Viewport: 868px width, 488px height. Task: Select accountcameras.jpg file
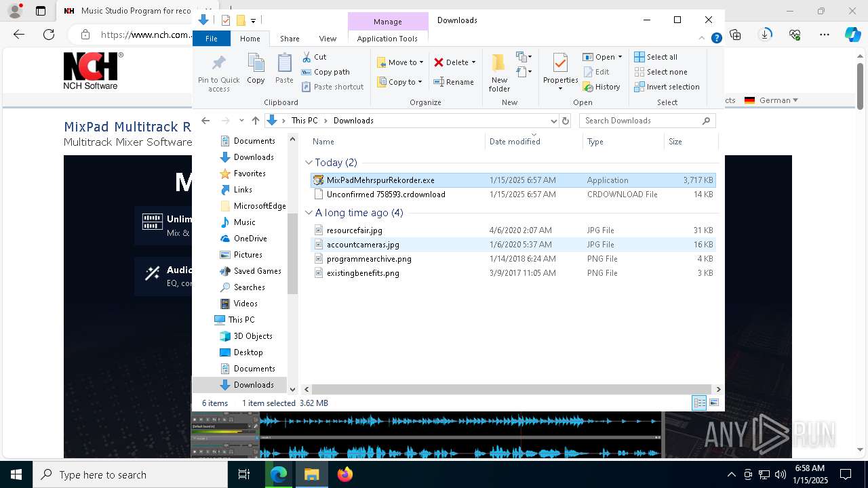click(513, 245)
